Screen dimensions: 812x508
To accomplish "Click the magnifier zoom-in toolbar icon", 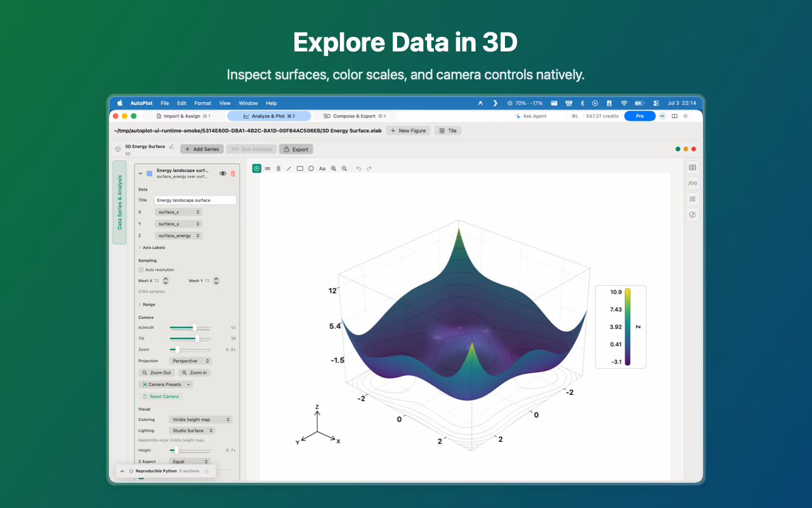I will coord(334,168).
